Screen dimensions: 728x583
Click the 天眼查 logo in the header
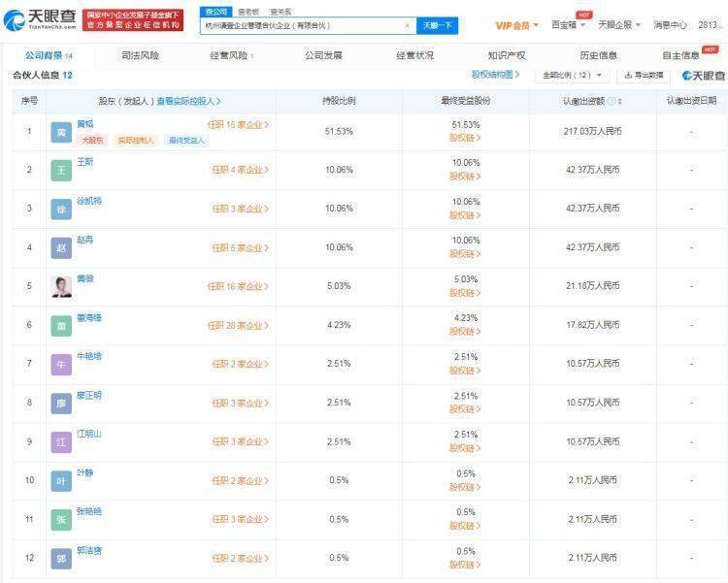click(x=40, y=20)
